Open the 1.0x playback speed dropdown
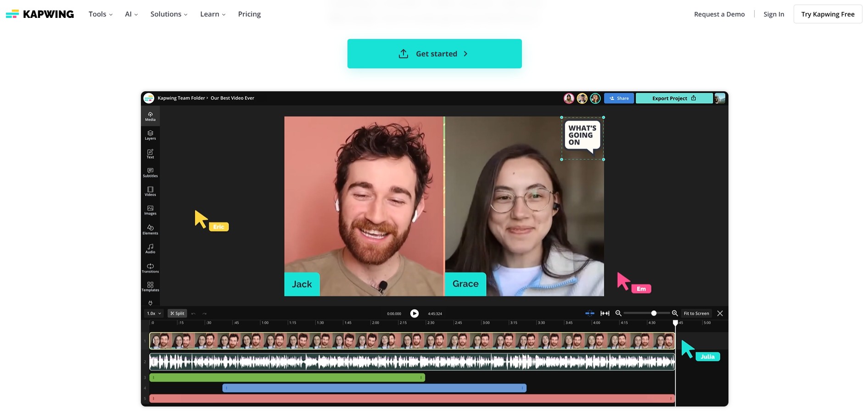The image size is (868, 412). (154, 313)
